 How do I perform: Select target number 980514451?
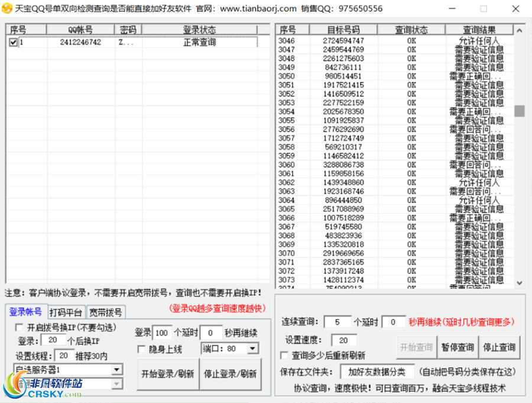click(x=343, y=76)
